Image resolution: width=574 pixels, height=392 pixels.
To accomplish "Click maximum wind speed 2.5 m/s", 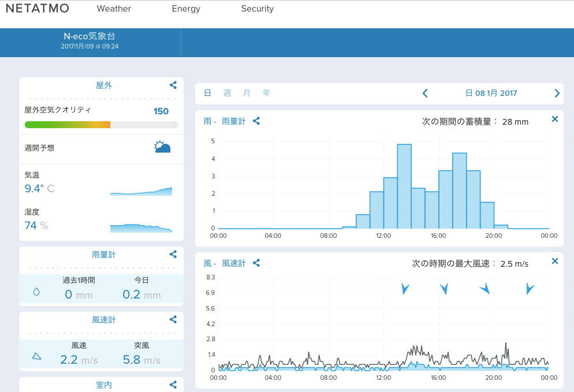I will 515,264.
